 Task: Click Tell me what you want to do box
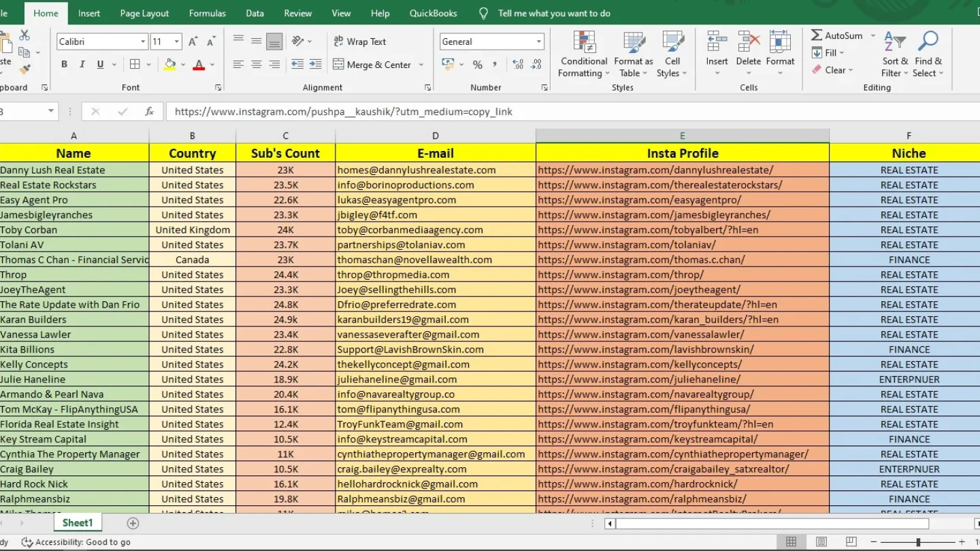pyautogui.click(x=554, y=13)
